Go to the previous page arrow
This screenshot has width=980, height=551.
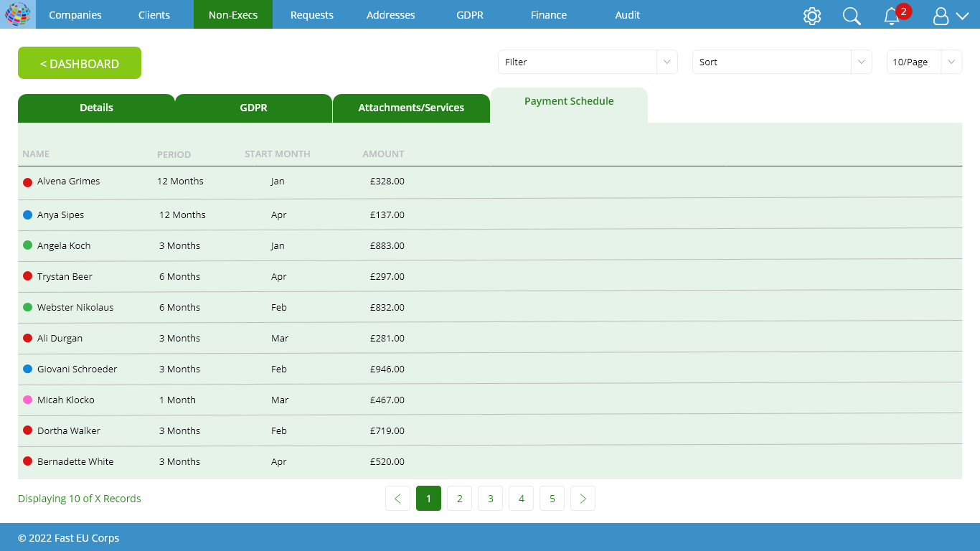(397, 499)
